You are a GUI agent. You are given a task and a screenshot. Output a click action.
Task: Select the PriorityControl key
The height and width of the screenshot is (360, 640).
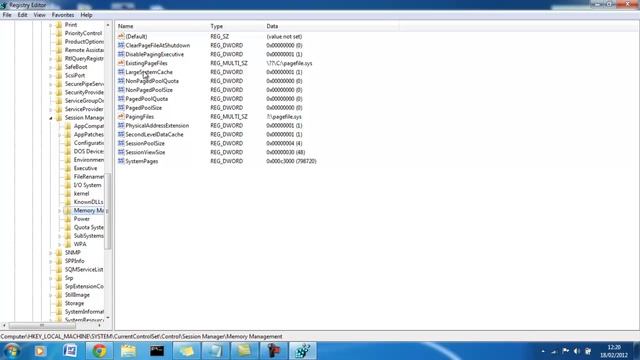click(x=83, y=33)
